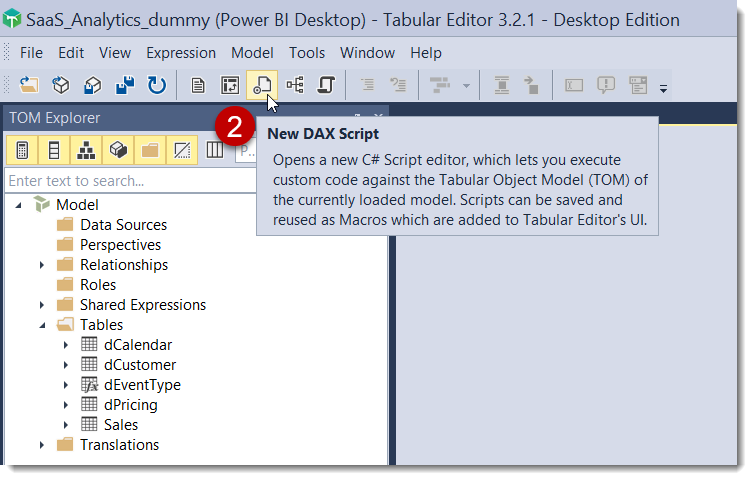The image size is (752, 480).
Task: Open the Window menu
Action: coord(367,53)
